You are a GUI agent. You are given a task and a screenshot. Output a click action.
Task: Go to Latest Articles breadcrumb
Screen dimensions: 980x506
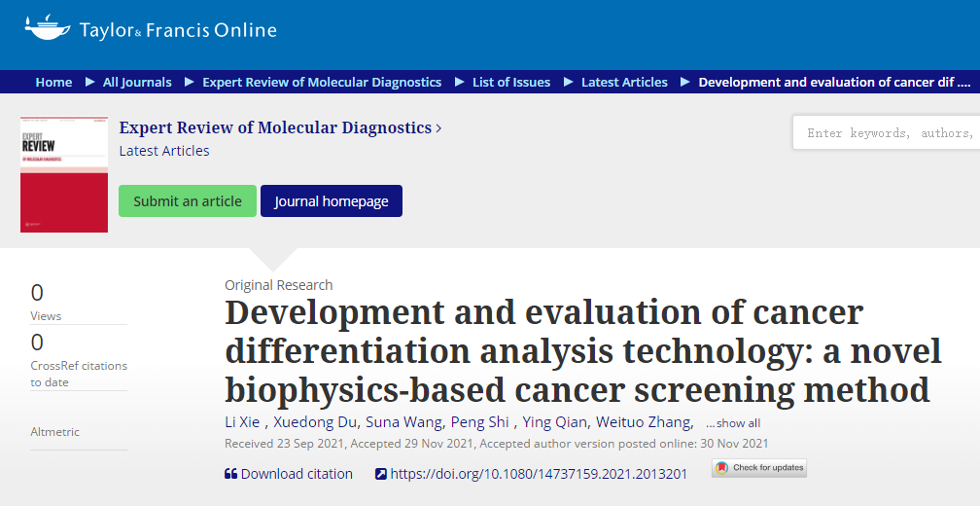pyautogui.click(x=624, y=83)
